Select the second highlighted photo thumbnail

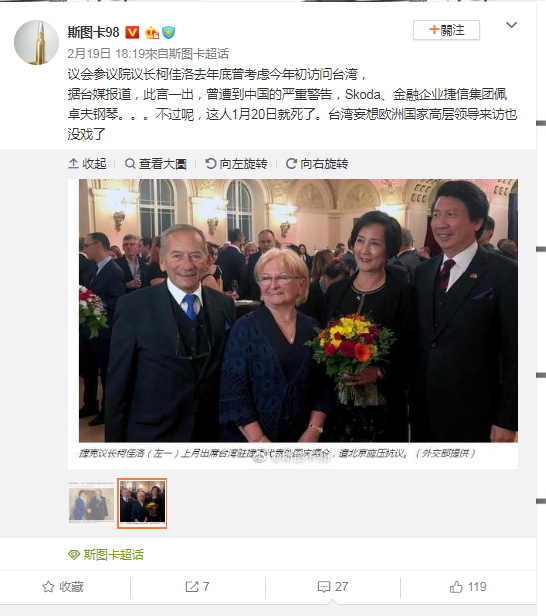(142, 503)
